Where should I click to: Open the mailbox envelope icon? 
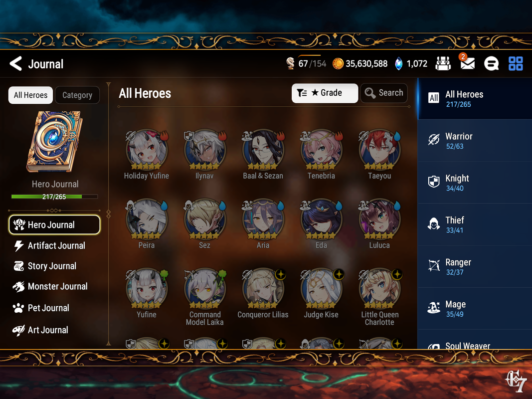coord(467,62)
